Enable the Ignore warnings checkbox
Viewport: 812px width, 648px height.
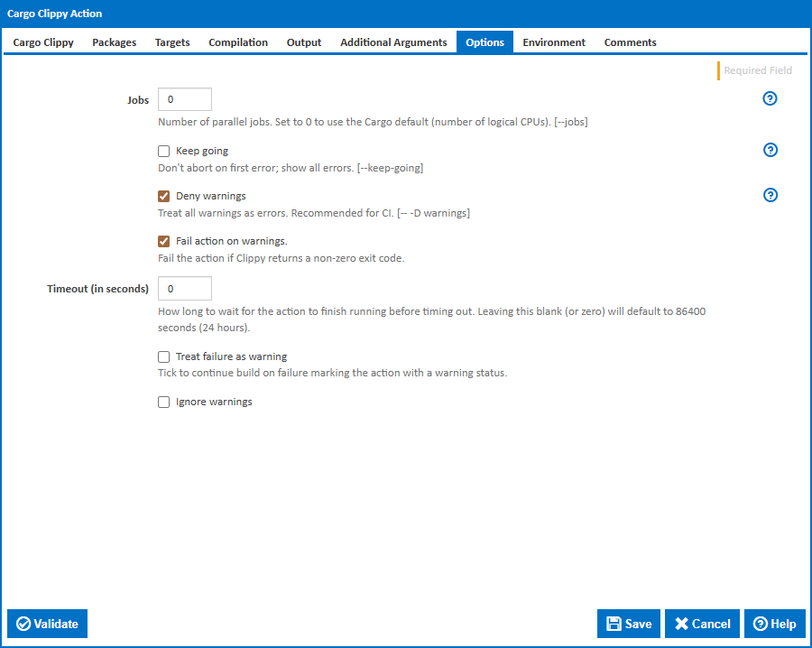click(x=163, y=402)
